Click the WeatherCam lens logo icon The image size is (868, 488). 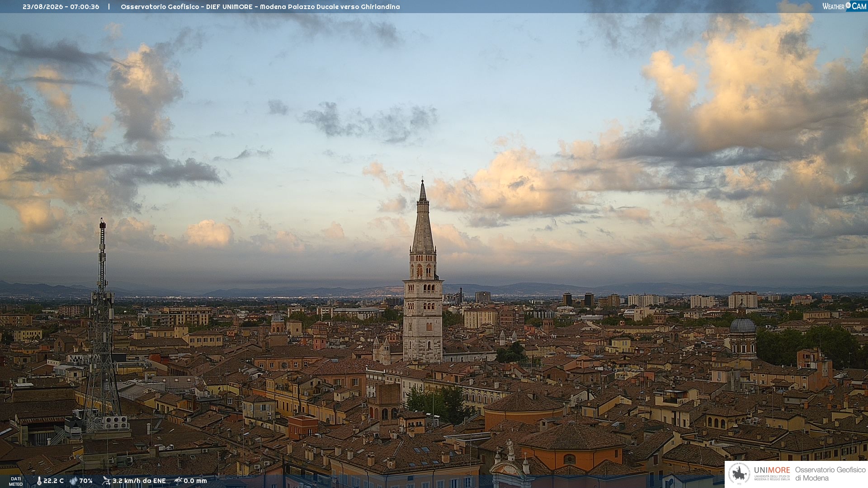coord(848,5)
